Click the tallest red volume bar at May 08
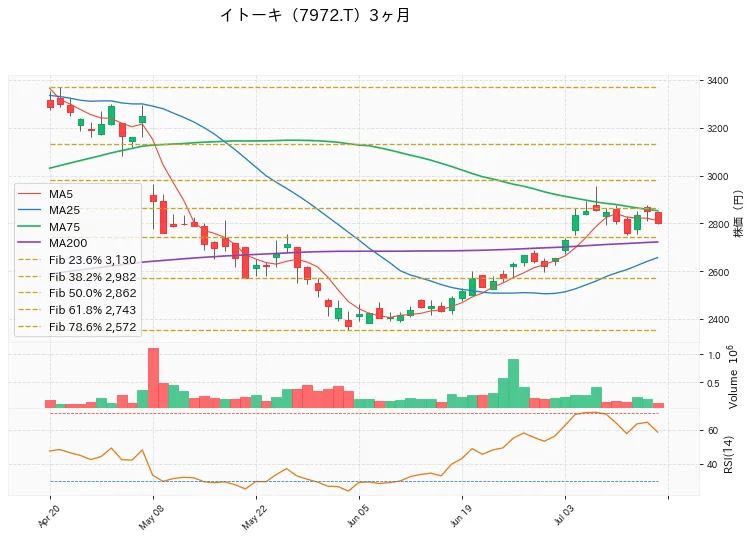The width and height of the screenshot is (752, 539). click(153, 378)
